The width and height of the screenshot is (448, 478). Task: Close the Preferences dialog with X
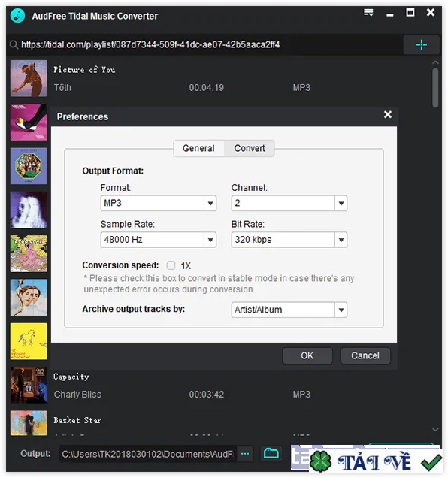[388, 115]
